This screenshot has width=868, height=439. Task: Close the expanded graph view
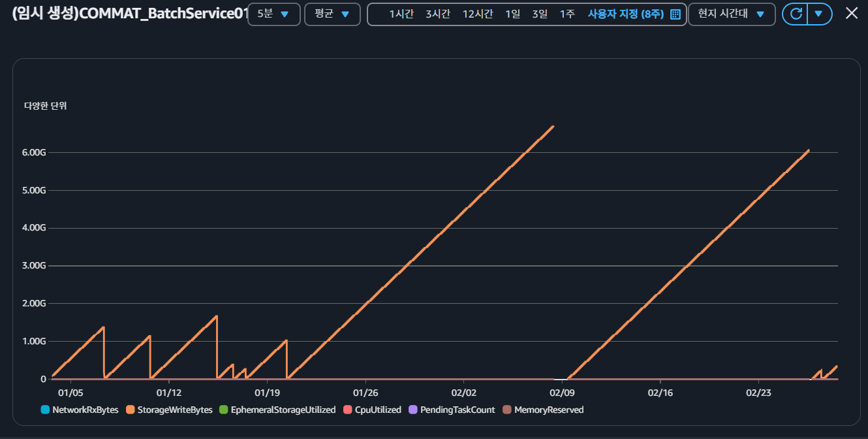(852, 14)
